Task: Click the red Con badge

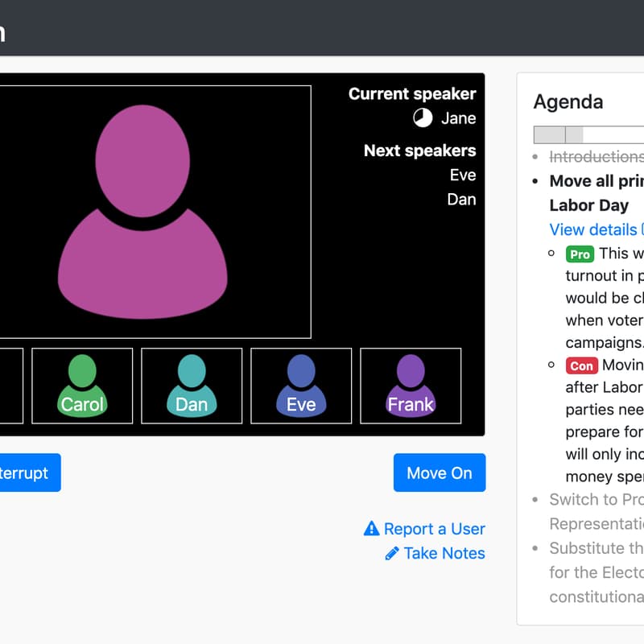Action: pyautogui.click(x=581, y=365)
